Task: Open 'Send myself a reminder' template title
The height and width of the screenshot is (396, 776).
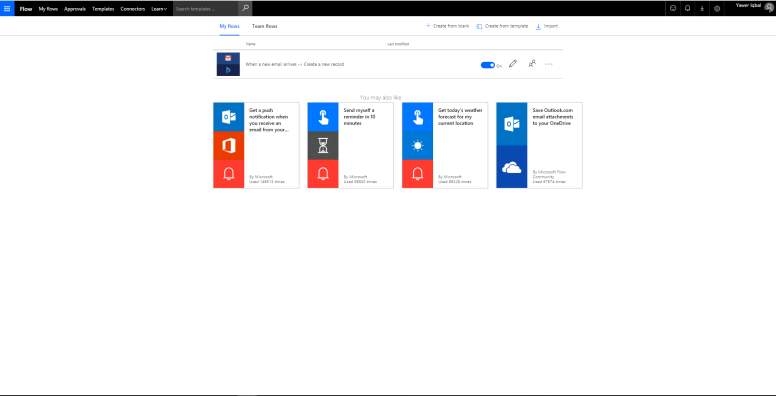Action: [x=359, y=117]
